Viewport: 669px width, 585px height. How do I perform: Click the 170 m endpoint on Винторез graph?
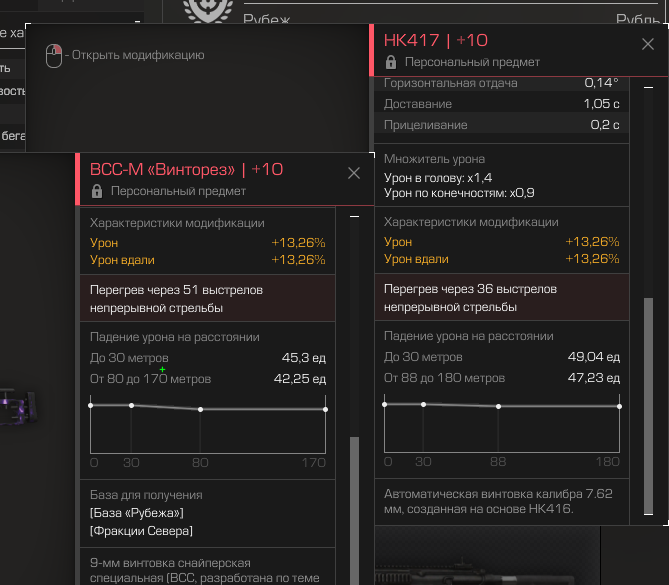pyautogui.click(x=326, y=410)
